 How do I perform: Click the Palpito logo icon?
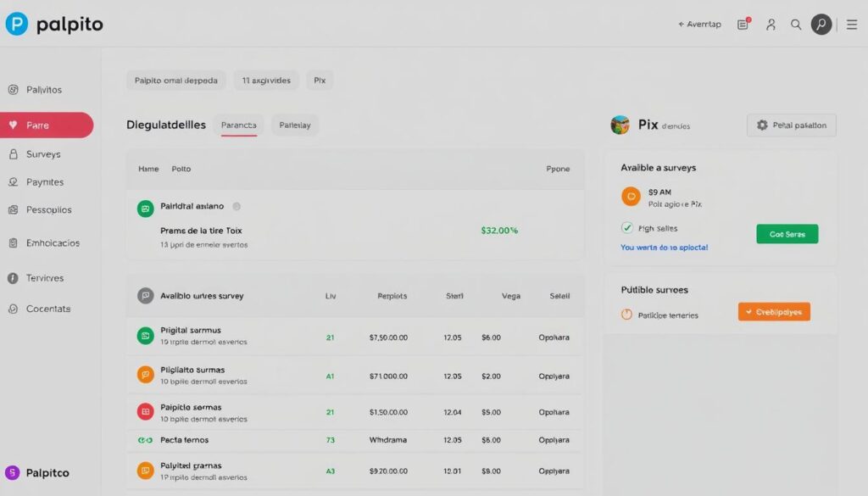point(17,25)
